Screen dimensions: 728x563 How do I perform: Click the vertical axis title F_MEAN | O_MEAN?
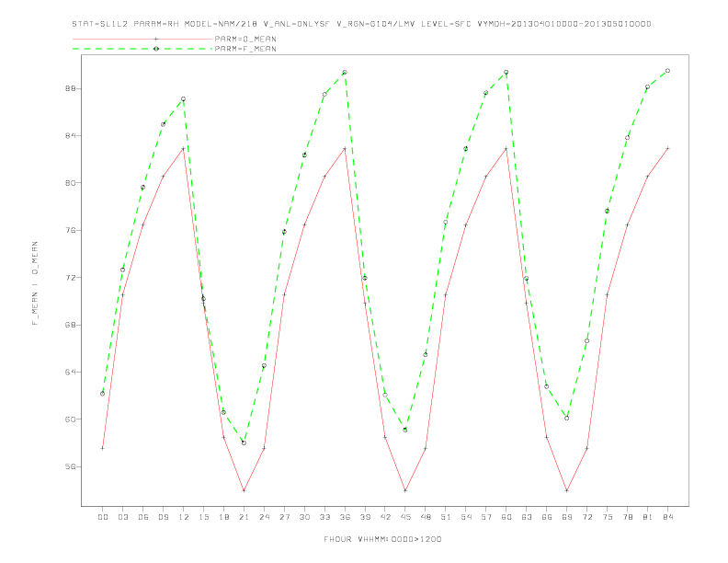tap(35, 283)
